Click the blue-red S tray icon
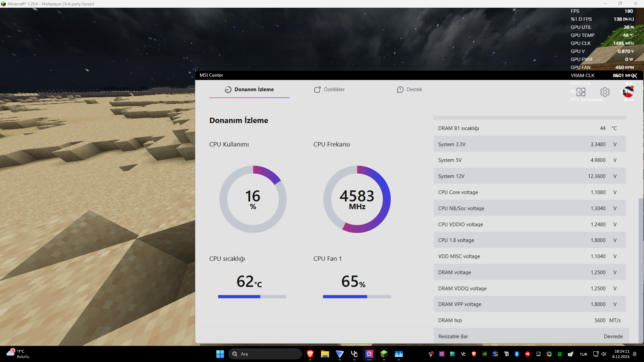Image resolution: width=644 pixels, height=362 pixels. pyautogui.click(x=495, y=354)
